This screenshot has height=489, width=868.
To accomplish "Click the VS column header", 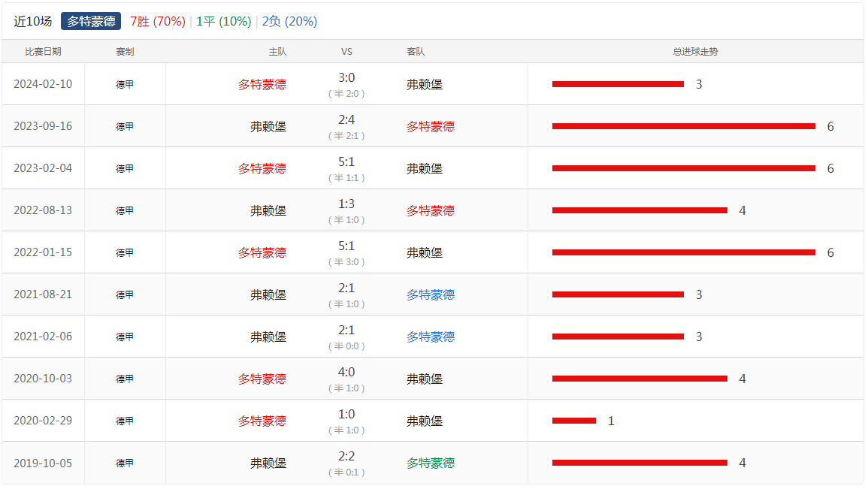I will click(346, 51).
